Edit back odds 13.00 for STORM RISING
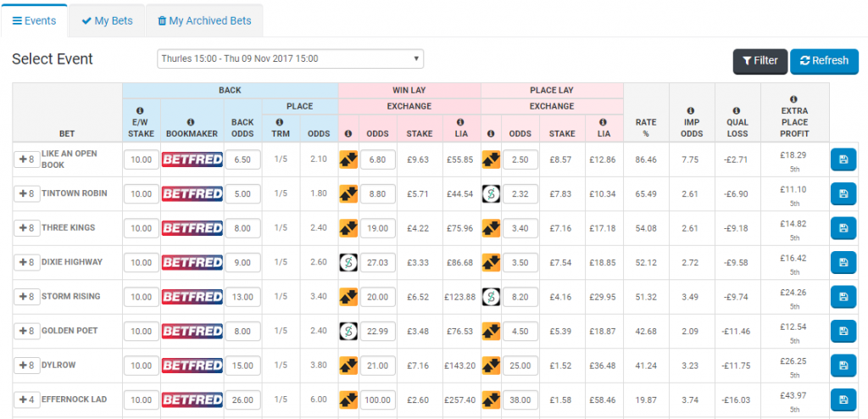 pos(242,297)
